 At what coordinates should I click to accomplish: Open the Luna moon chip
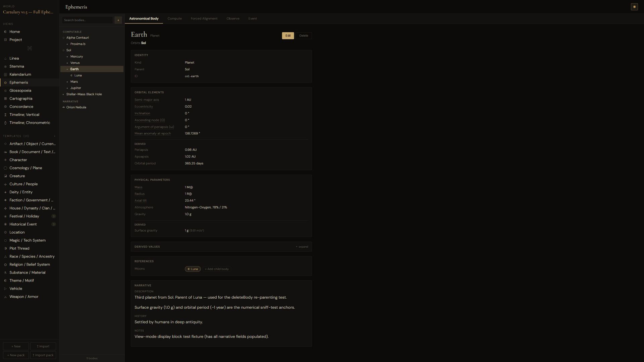click(193, 269)
